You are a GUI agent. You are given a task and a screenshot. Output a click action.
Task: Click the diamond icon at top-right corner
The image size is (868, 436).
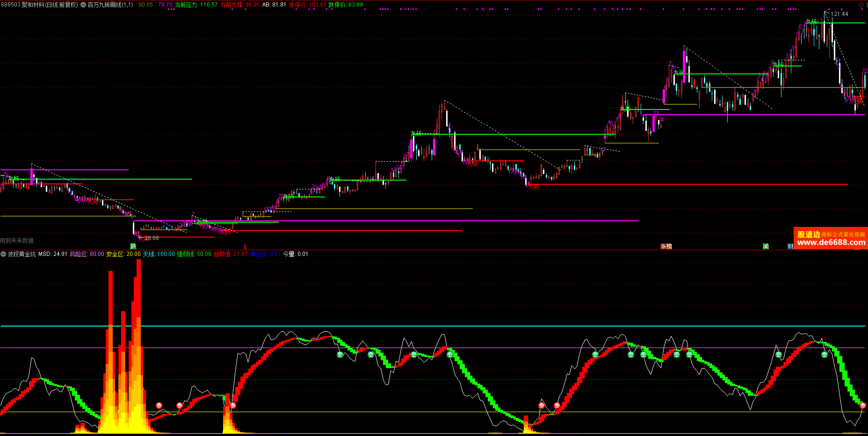[x=861, y=5]
